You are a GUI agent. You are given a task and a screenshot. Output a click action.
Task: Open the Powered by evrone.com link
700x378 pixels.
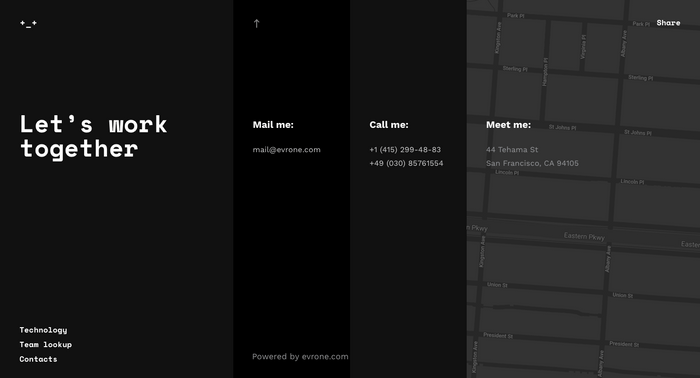(x=300, y=357)
